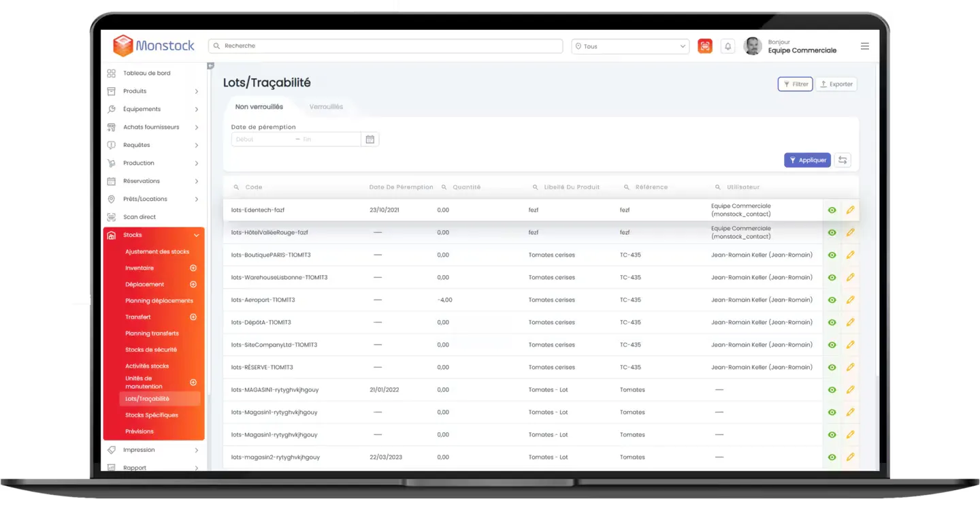This screenshot has width=980, height=516.
Task: Expand the Equipements menu chevron
Action: [x=197, y=110]
